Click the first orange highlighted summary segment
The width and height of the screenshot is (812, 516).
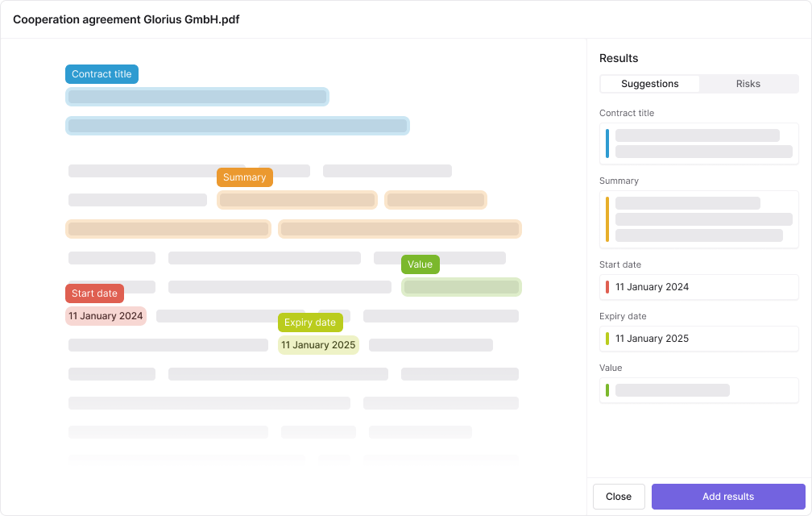tap(297, 200)
